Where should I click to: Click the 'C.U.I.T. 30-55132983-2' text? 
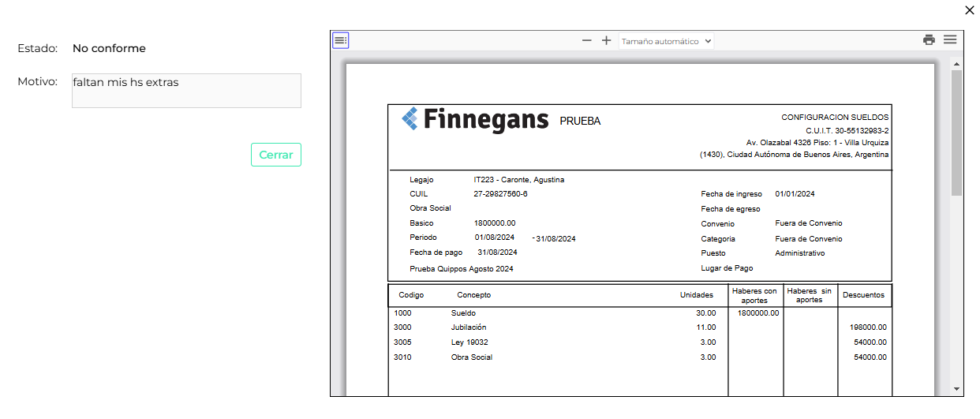pos(847,130)
